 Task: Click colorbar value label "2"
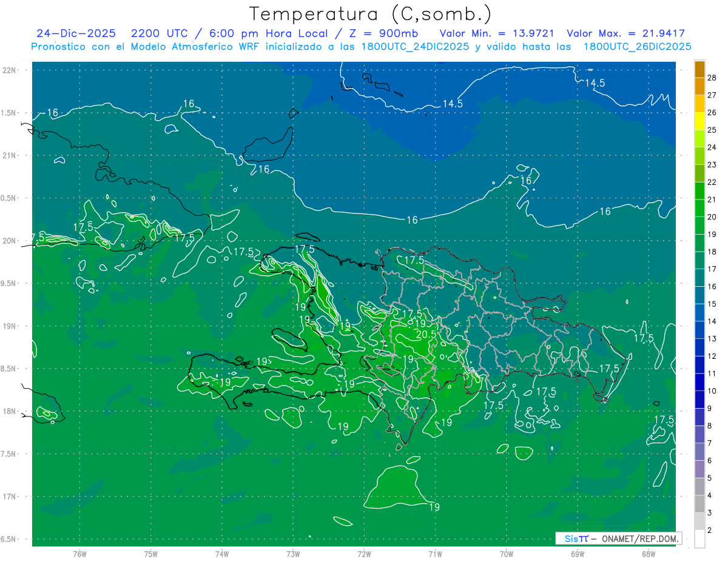(x=710, y=530)
